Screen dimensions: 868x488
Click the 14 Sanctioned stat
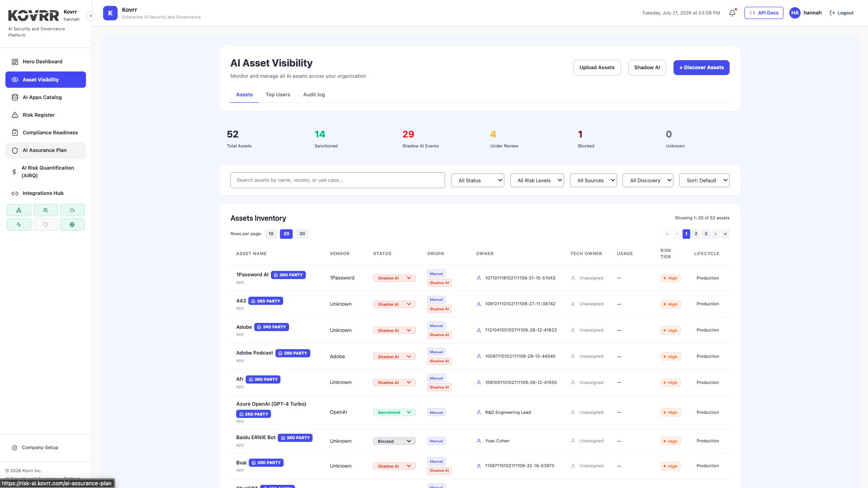pyautogui.click(x=326, y=139)
